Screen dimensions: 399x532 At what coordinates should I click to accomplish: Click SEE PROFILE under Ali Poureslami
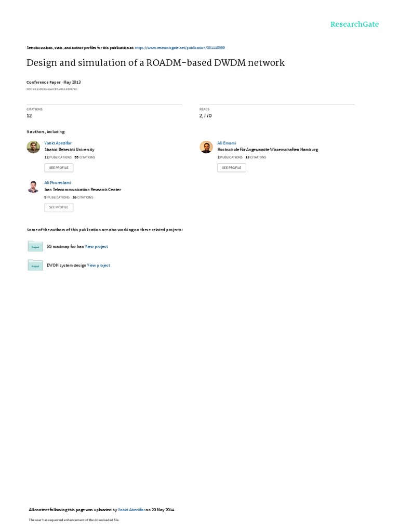[x=59, y=207]
